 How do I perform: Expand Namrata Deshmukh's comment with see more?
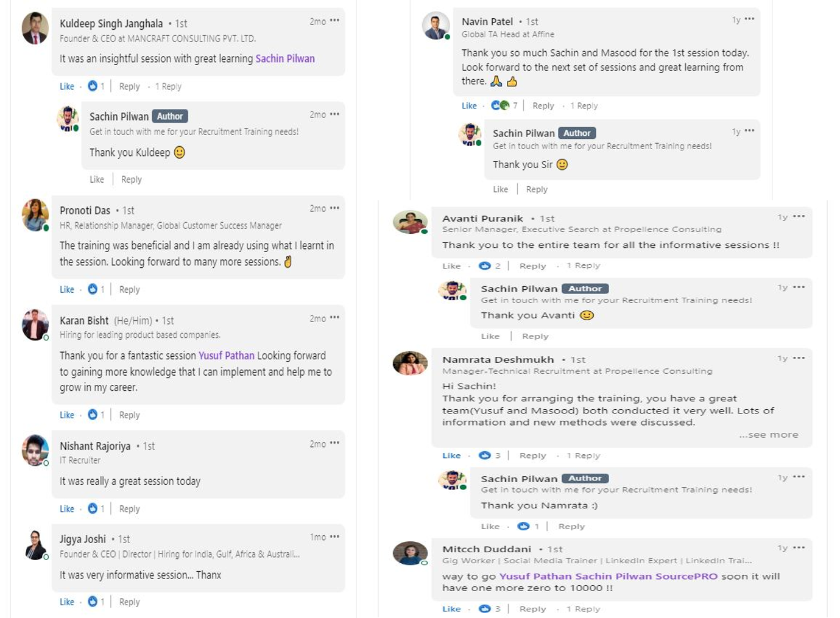(x=769, y=435)
